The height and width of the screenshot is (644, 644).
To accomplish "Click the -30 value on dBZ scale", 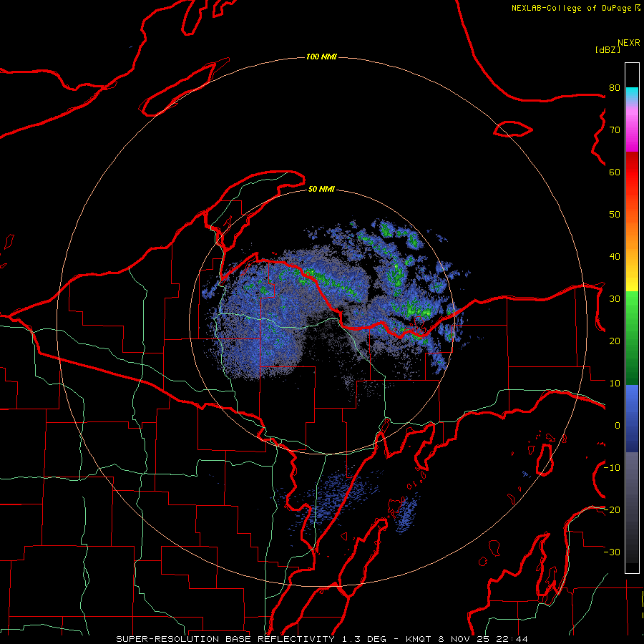I will coord(612,552).
